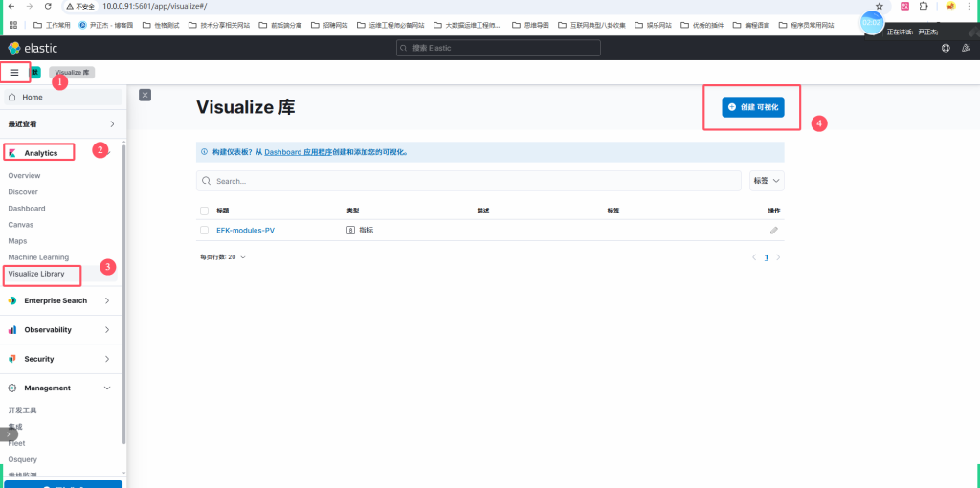Select Discover under Analytics

tap(23, 192)
